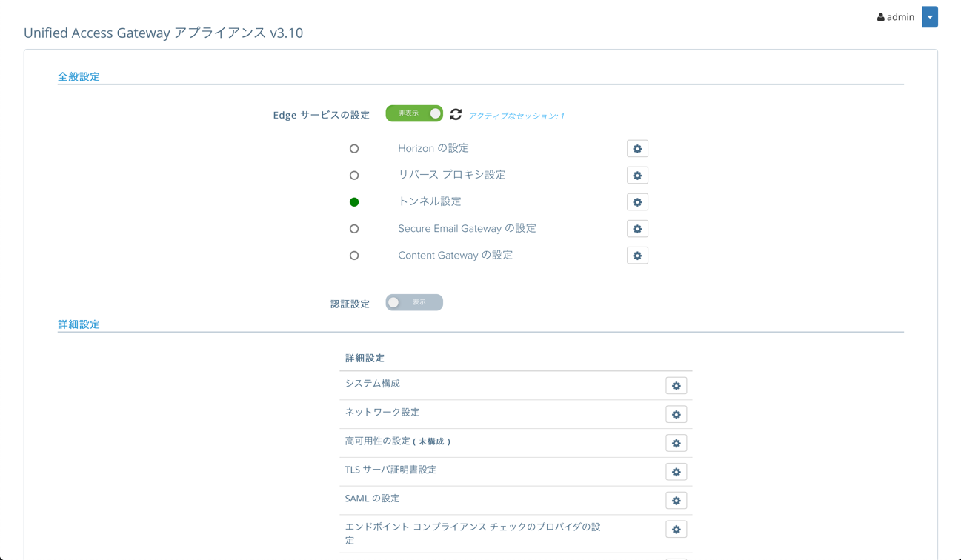Open エンドポイント コンプライアンス チェック gear icon
Screen dimensions: 961x560
click(676, 530)
